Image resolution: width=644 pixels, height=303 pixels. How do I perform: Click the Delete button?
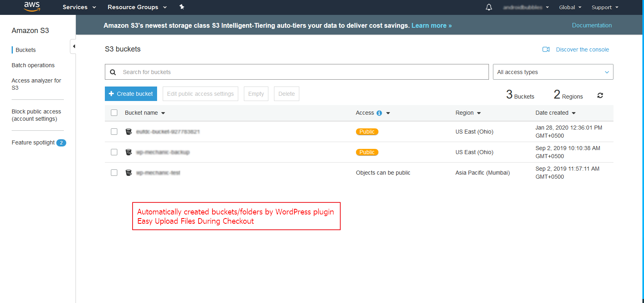pos(286,94)
